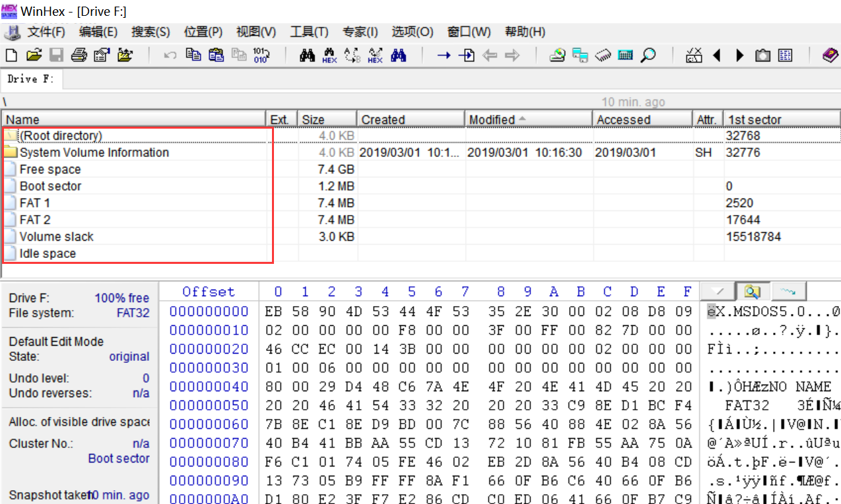The image size is (841, 504).
Task: Sort by the 1st sector column header
Action: [782, 119]
